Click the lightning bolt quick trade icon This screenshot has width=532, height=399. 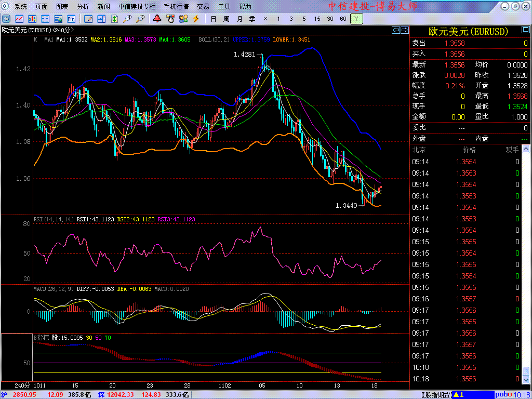click(x=196, y=19)
